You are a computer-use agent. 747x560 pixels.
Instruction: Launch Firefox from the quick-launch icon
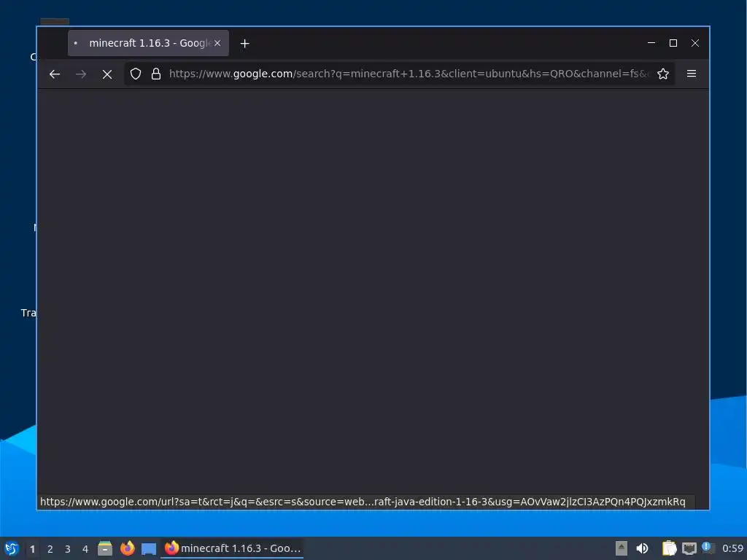point(127,548)
